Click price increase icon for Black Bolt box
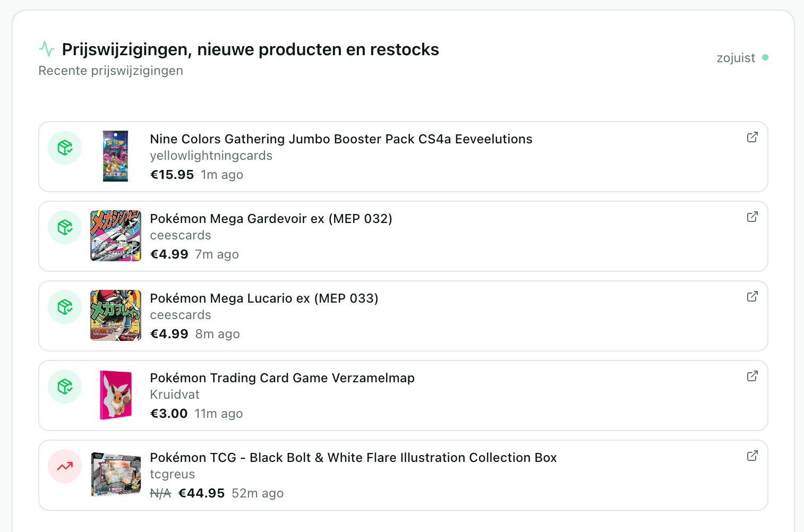This screenshot has width=804, height=532. click(65, 466)
